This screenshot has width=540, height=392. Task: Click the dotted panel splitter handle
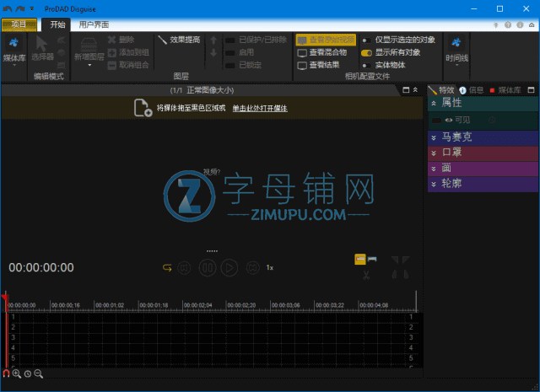(x=212, y=251)
